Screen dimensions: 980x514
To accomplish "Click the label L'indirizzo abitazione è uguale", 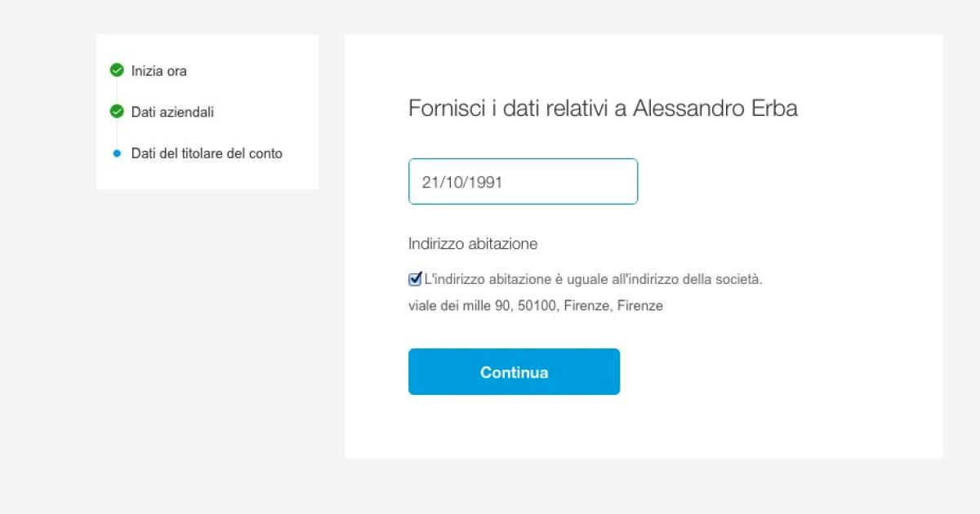I will (593, 279).
